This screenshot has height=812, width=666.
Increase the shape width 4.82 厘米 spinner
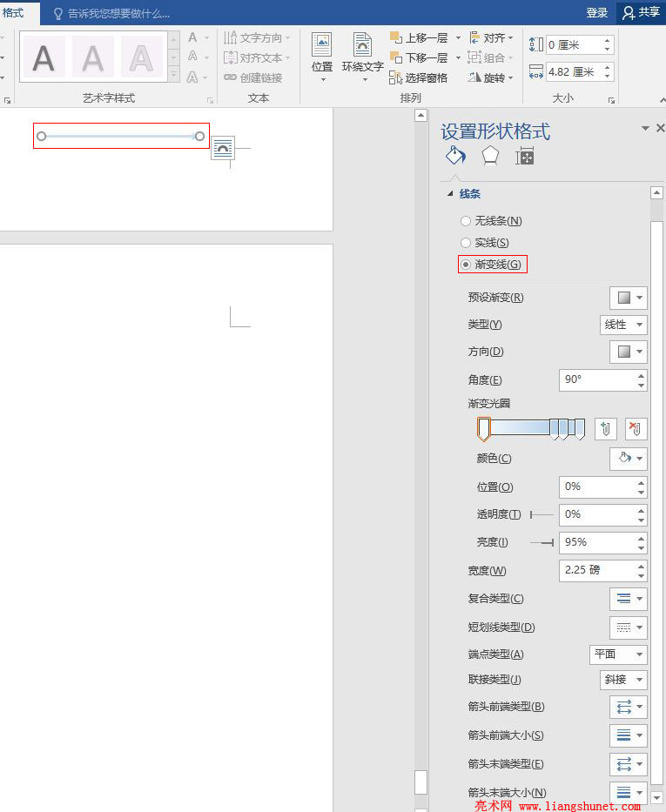608,67
